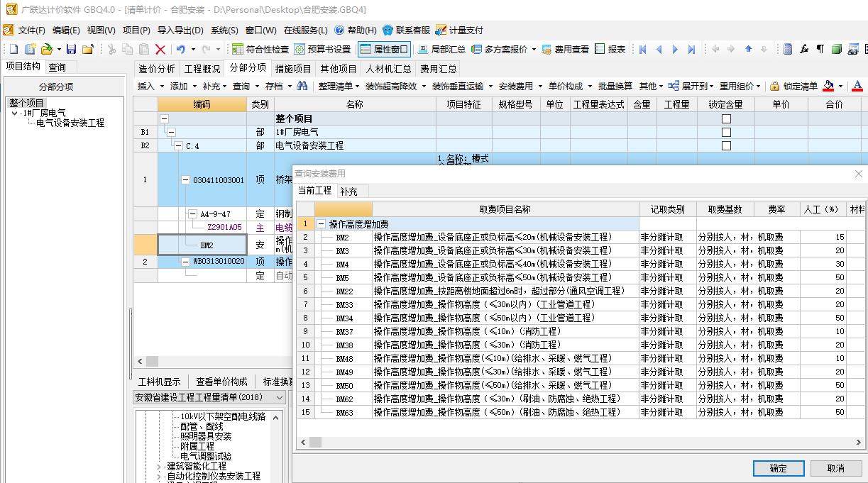Click 批量换算 batch conversion
Screen dimensions: 868x483
pos(615,86)
